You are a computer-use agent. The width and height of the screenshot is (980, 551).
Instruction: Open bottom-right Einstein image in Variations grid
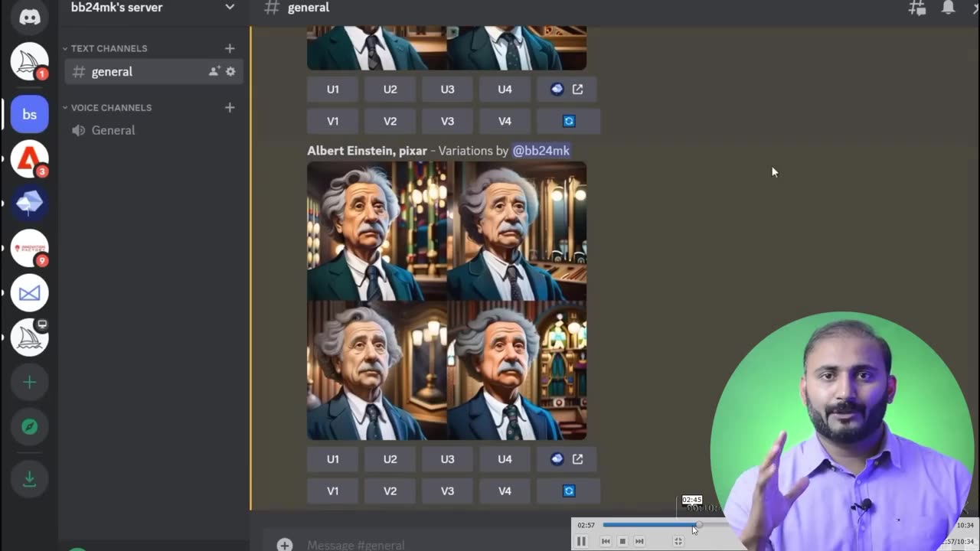point(517,370)
